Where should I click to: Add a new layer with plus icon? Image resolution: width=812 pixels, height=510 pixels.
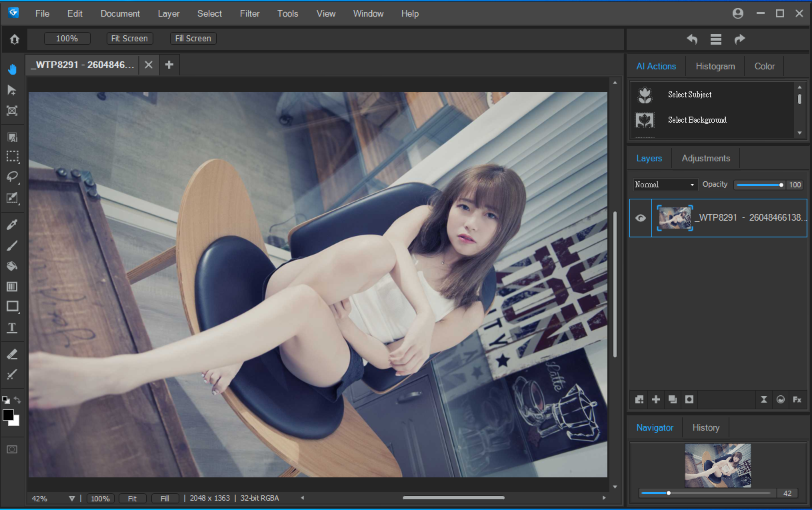coord(656,399)
